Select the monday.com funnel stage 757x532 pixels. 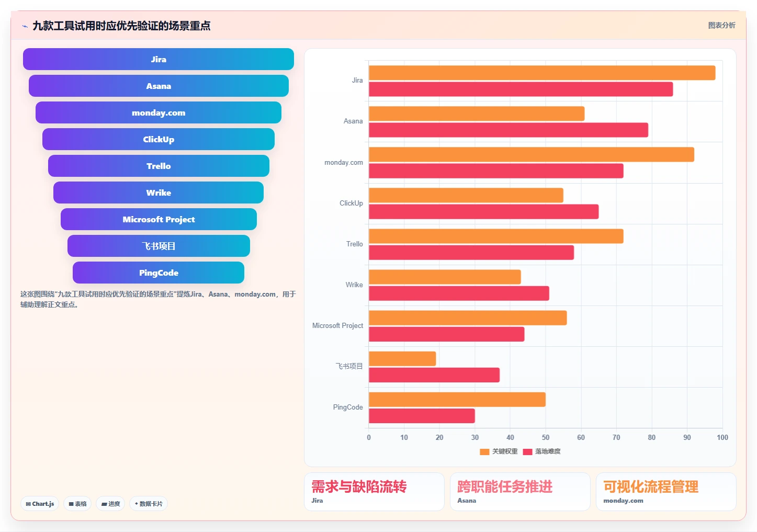click(159, 112)
